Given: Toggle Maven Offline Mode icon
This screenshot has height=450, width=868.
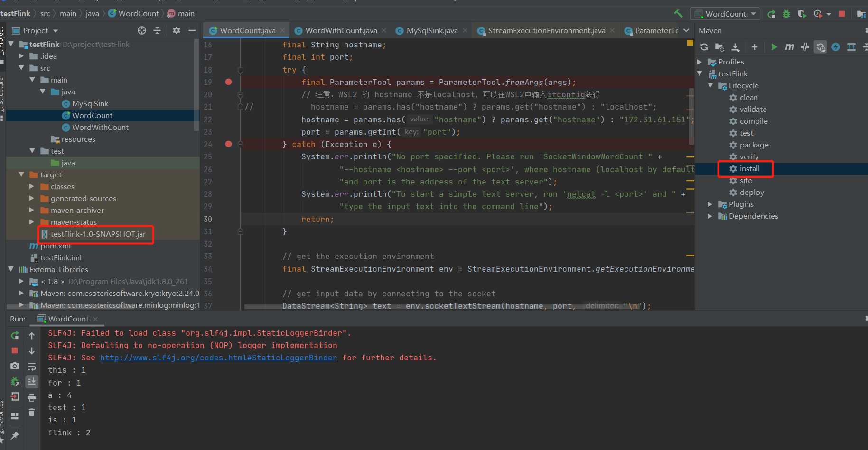Looking at the screenshot, I should [x=805, y=47].
